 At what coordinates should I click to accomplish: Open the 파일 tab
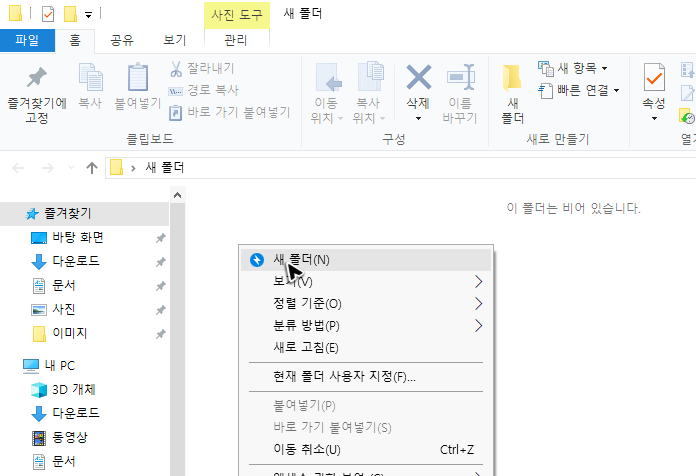(x=27, y=40)
